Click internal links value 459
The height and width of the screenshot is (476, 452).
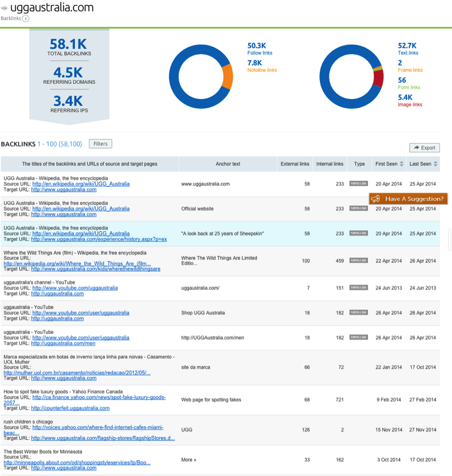tap(340, 261)
